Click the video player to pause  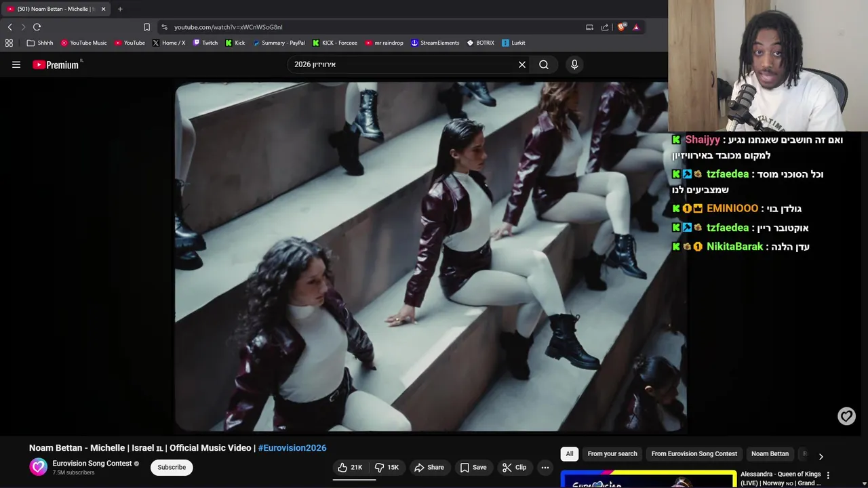[x=431, y=256]
